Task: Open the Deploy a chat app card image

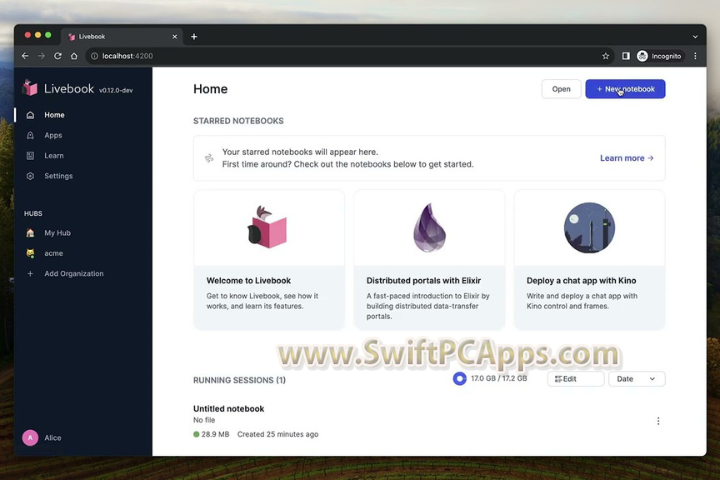Action: (589, 227)
